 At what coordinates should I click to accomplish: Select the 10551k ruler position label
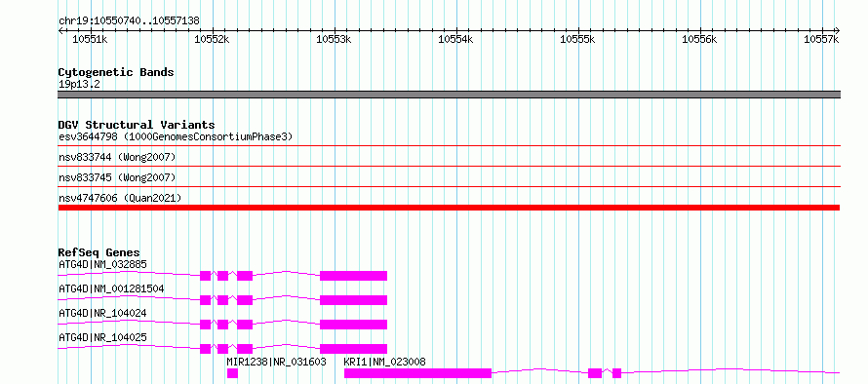[x=91, y=39]
